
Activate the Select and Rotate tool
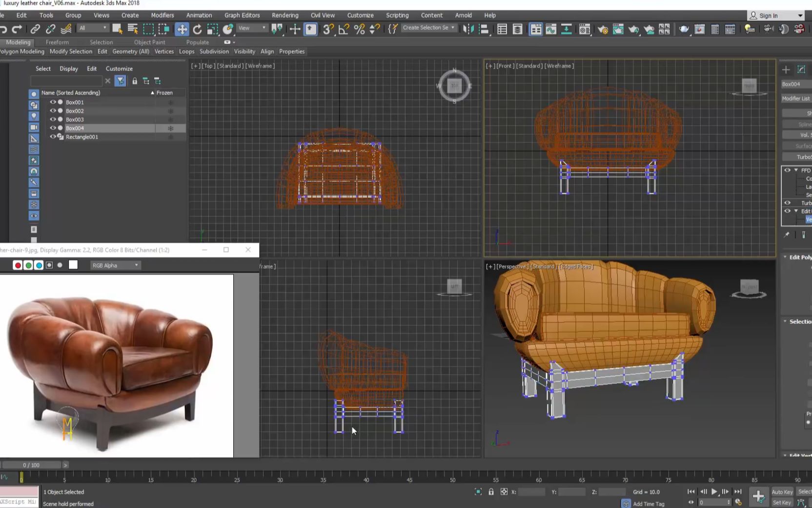pyautogui.click(x=197, y=28)
